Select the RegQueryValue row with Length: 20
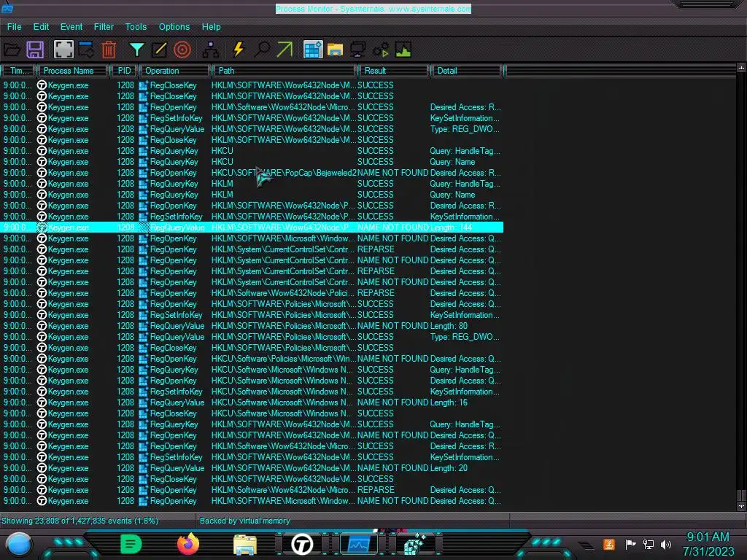The image size is (747, 560). [x=252, y=469]
